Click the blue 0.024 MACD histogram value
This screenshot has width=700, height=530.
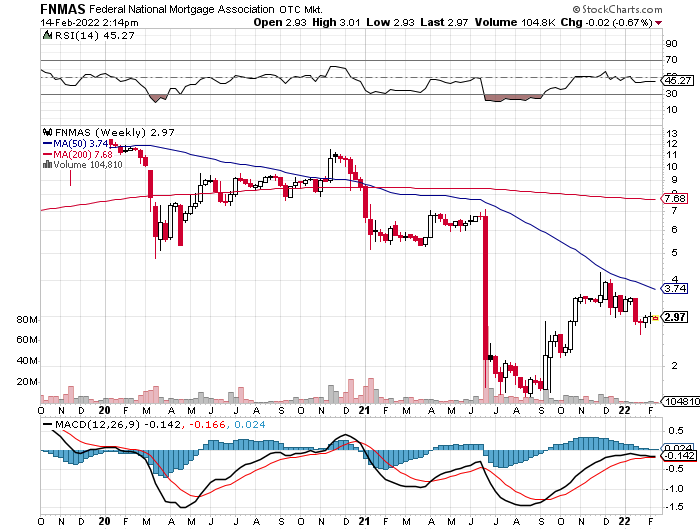coord(249,425)
